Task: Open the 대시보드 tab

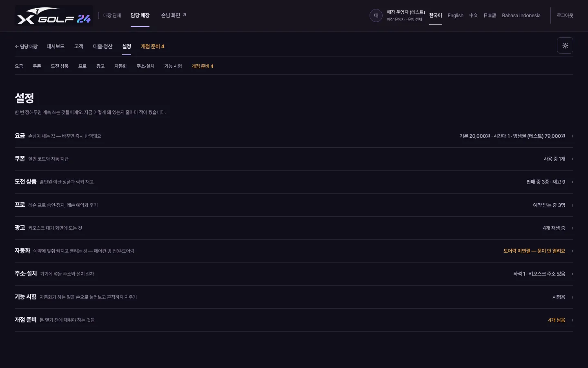Action: [x=56, y=47]
